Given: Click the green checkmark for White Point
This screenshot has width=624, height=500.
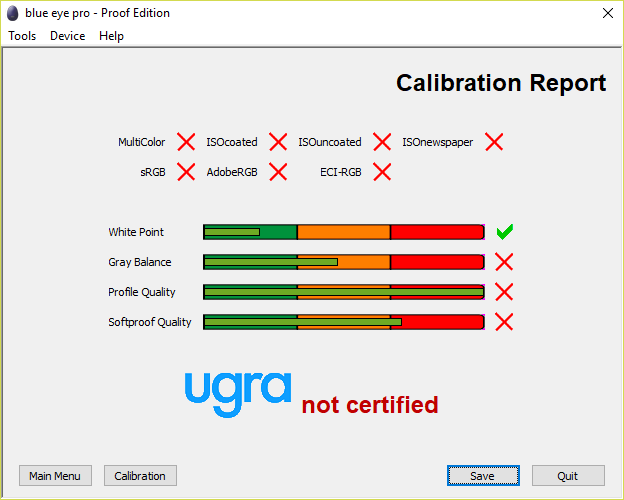Looking at the screenshot, I should (x=505, y=232).
